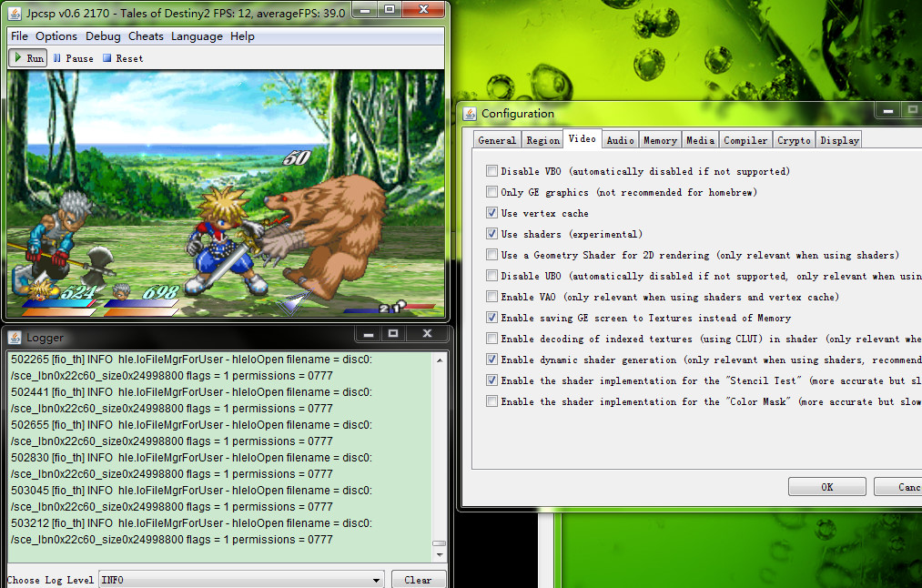Switch to the Media tab
Viewport: 922px width, 588px height.
point(700,140)
